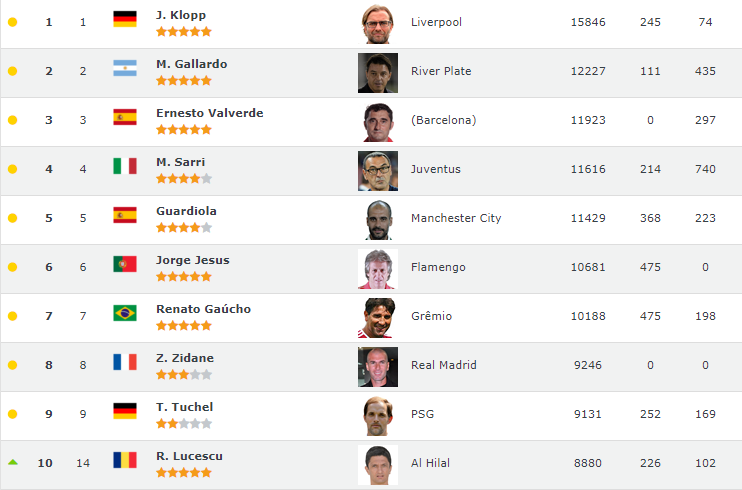The width and height of the screenshot is (742, 490).
Task: Click the French flag beside Z. Zidane
Action: pyautogui.click(x=125, y=362)
